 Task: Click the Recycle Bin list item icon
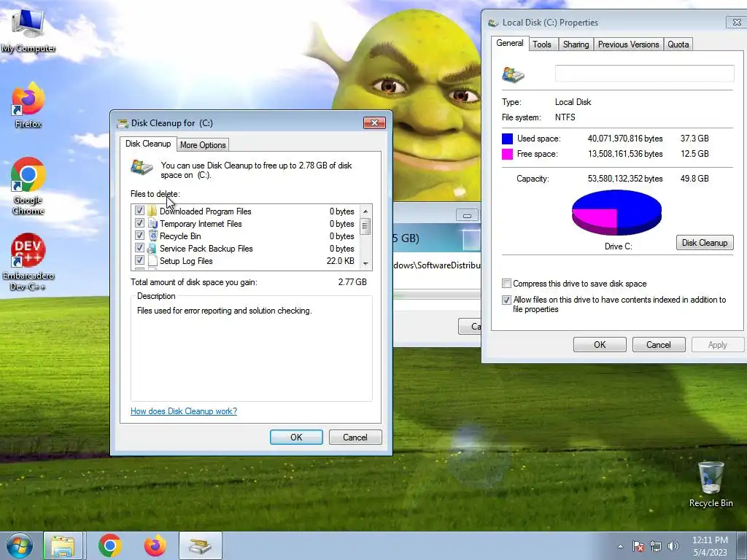152,236
